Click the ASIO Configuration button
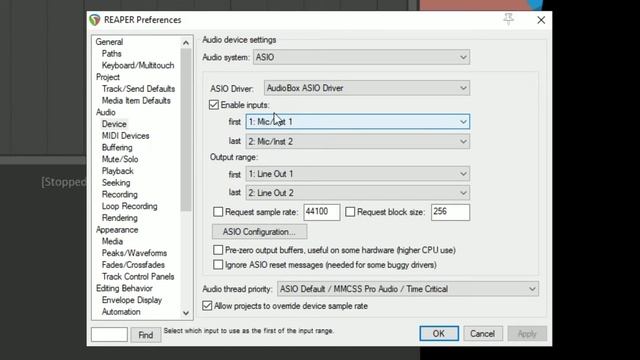The height and width of the screenshot is (360, 640). click(260, 232)
